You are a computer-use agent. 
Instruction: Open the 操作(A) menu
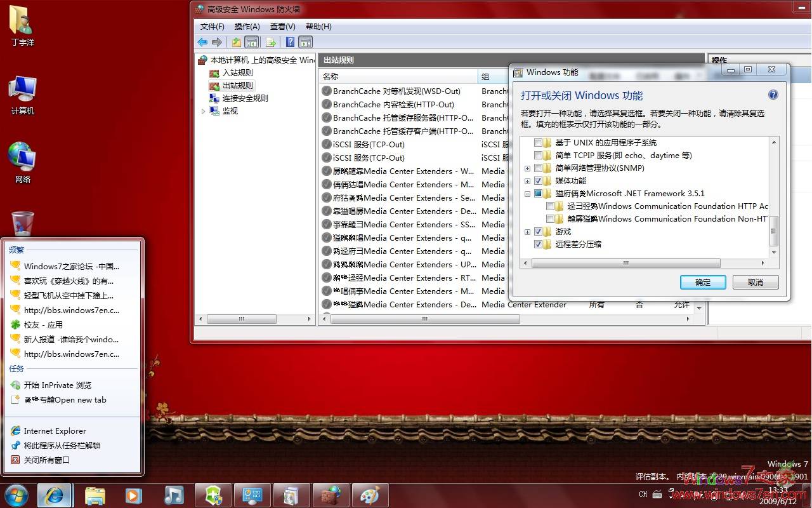[x=246, y=26]
